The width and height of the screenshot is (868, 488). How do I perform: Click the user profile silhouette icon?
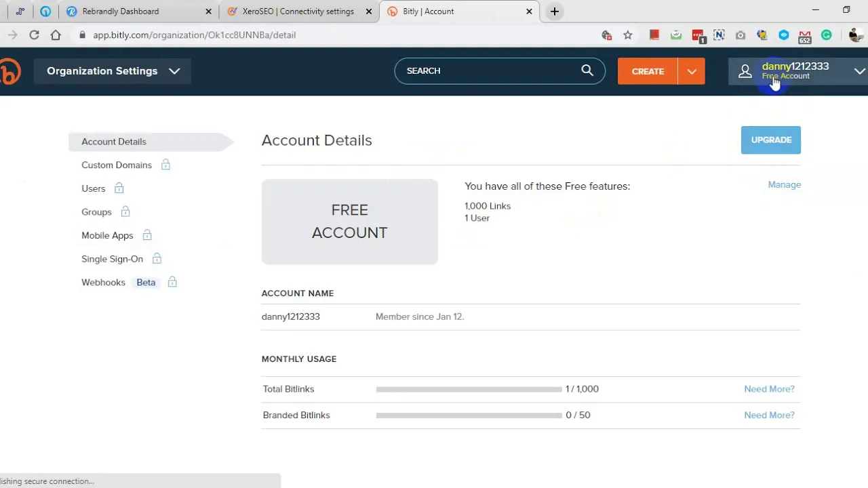pos(745,71)
